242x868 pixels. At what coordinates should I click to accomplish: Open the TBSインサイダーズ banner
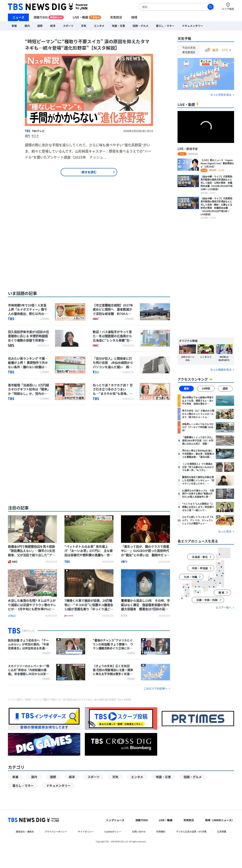point(44,719)
